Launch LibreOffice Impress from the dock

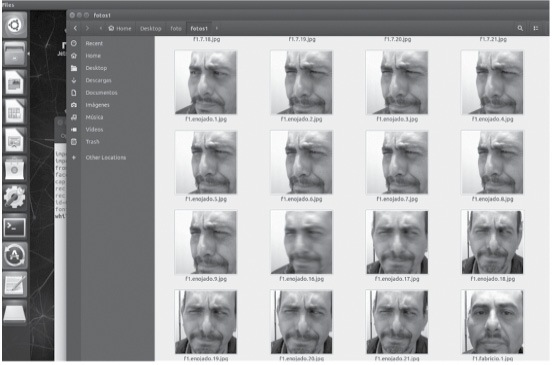15,140
